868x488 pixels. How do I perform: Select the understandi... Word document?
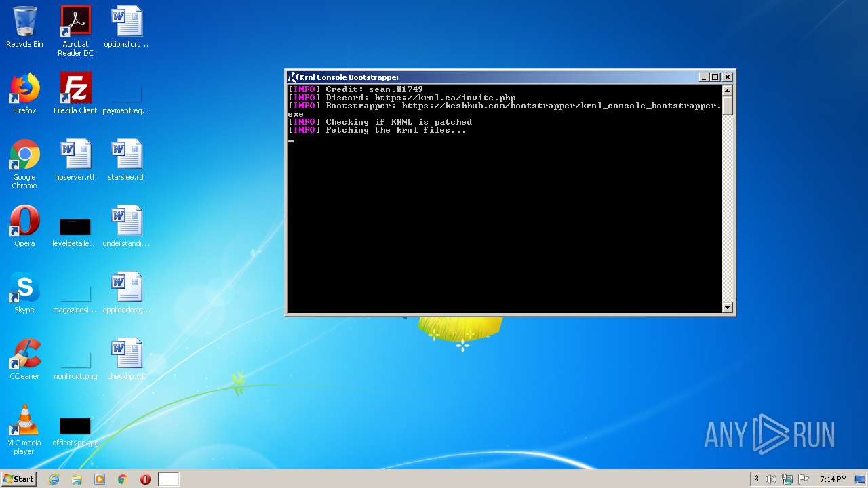(126, 227)
